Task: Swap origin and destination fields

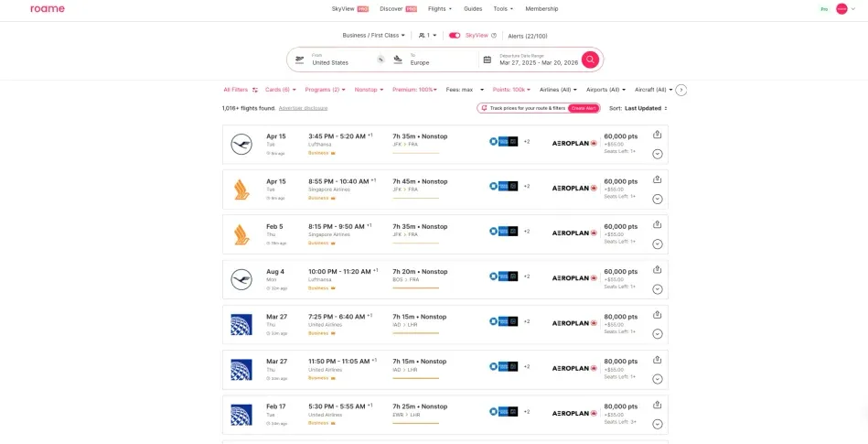Action: coord(380,60)
